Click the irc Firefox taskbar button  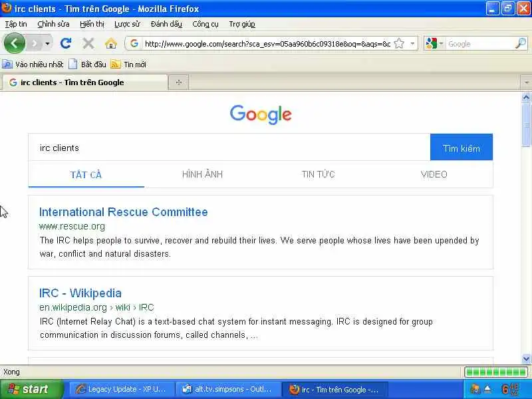pyautogui.click(x=334, y=389)
